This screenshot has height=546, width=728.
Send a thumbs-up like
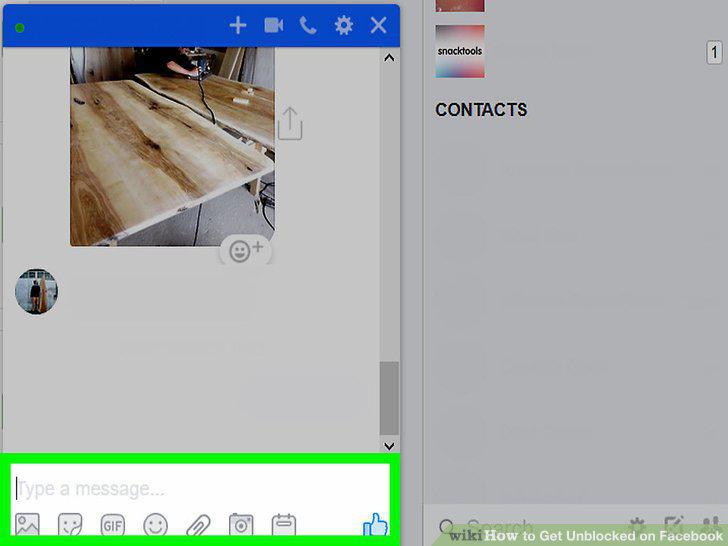coord(375,525)
